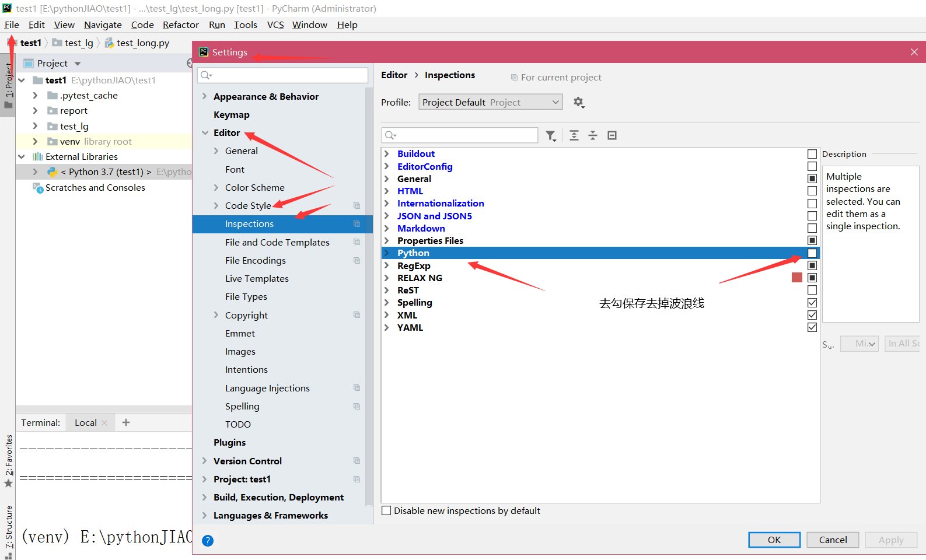This screenshot has height=560, width=926.
Task: Open the Project view dropdown arrow
Action: (78, 64)
